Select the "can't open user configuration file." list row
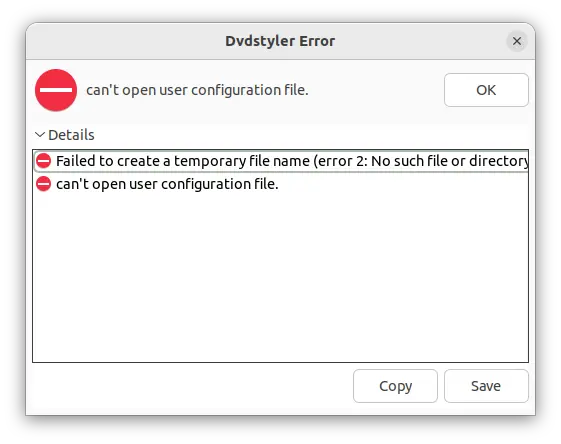561x444 pixels. (281, 184)
